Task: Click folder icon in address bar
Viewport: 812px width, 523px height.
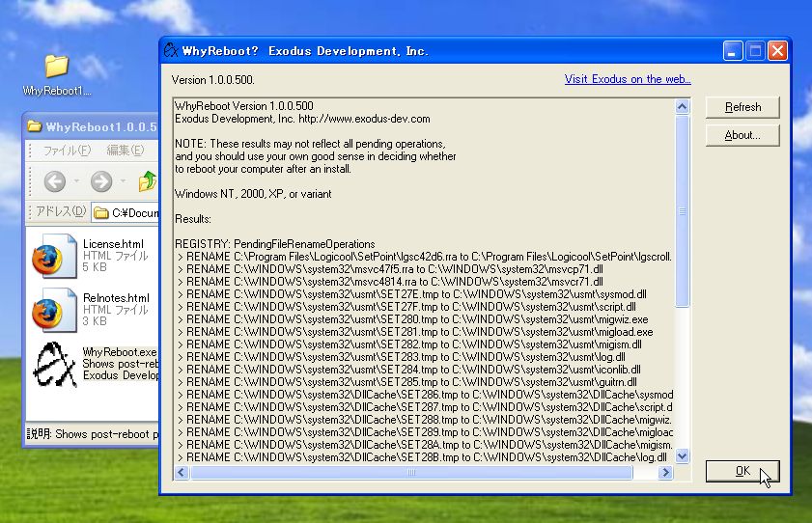Action: coord(101,212)
